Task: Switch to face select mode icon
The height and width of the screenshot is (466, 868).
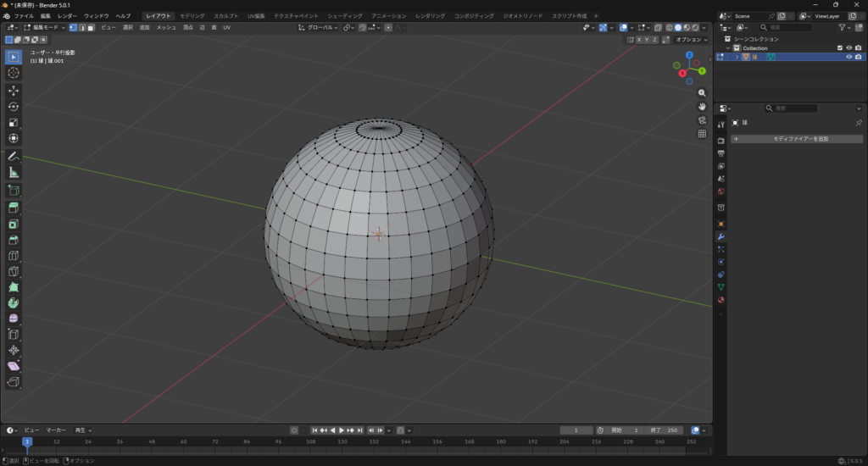Action: [91, 27]
